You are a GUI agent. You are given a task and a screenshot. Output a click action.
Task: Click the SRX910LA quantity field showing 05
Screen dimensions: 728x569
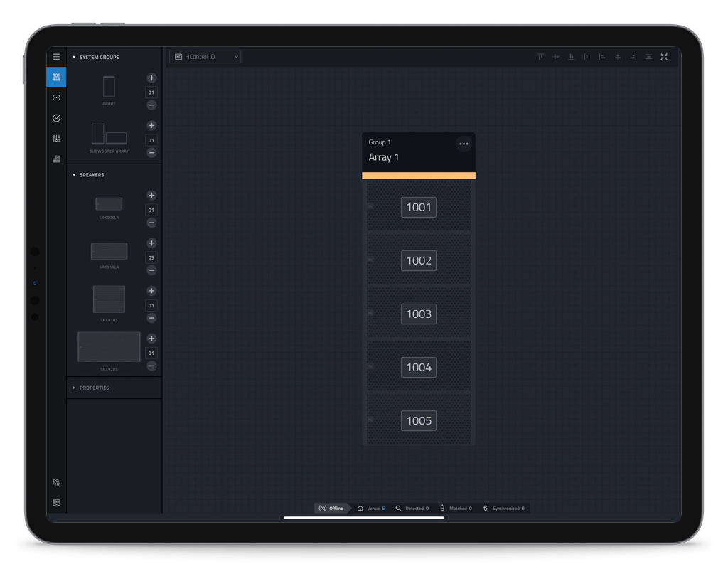coord(151,257)
